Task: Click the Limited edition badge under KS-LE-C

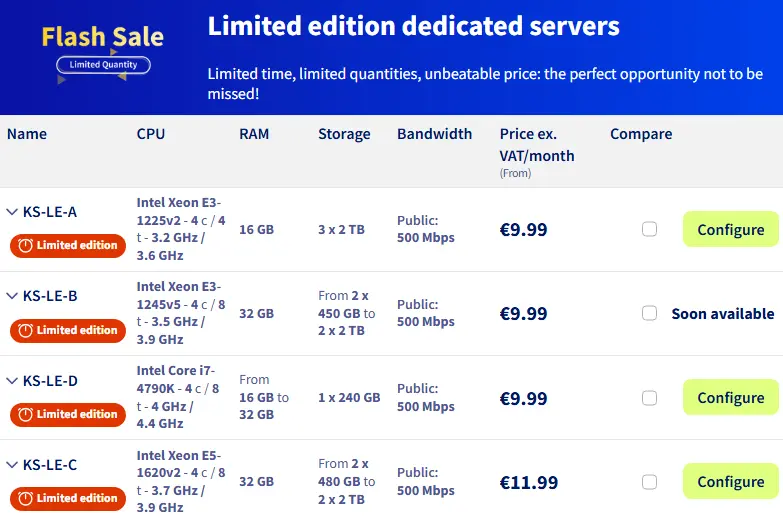Action: tap(68, 498)
